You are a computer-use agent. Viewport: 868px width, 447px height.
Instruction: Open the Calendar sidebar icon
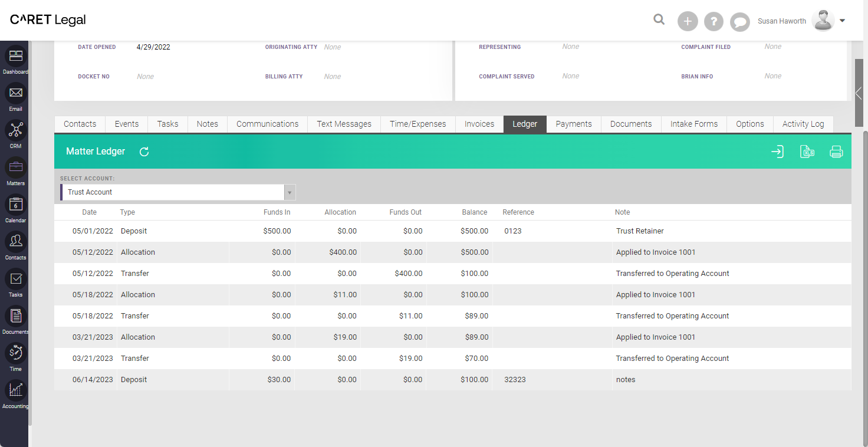[x=16, y=205]
